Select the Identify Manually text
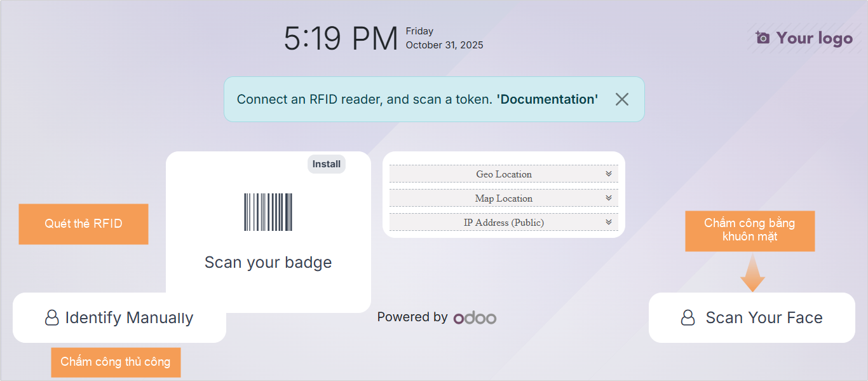 coord(129,318)
